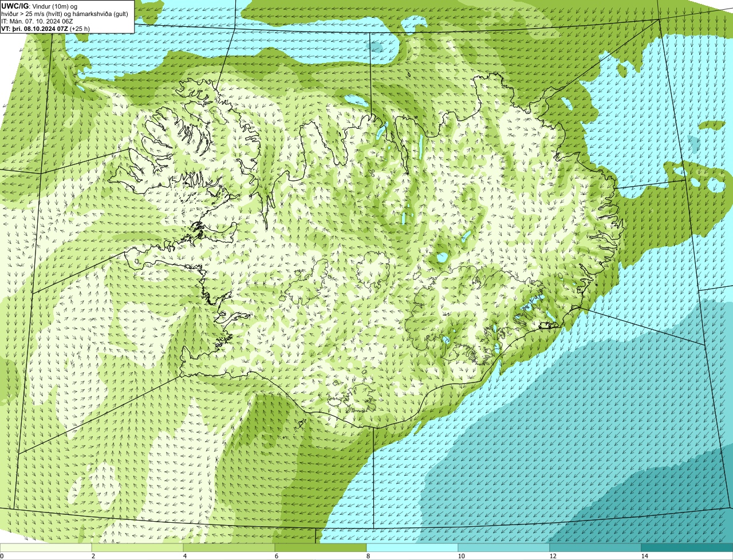Click the title line 'UWC/IG: Vindur (10m) og'
This screenshot has width=733, height=560.
click(39, 6)
